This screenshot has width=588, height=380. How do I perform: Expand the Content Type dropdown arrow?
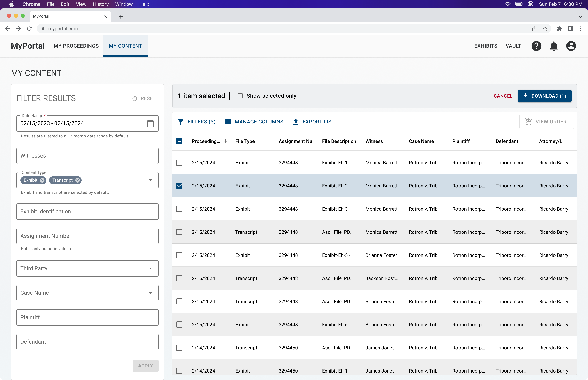[x=150, y=180]
